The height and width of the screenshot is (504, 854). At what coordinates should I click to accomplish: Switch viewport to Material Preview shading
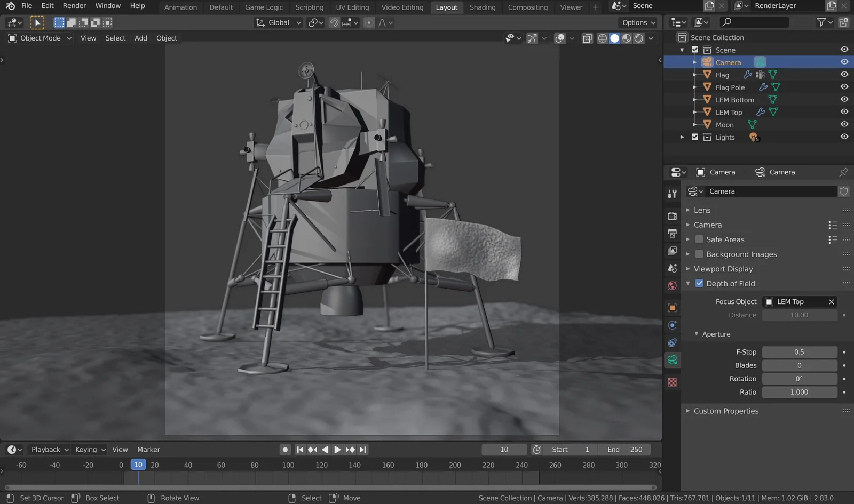626,38
